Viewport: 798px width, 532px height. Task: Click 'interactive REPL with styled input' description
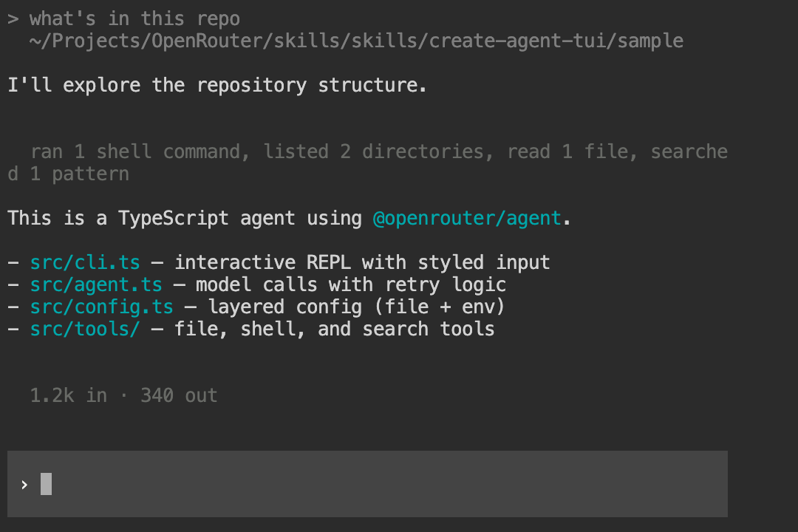(362, 262)
